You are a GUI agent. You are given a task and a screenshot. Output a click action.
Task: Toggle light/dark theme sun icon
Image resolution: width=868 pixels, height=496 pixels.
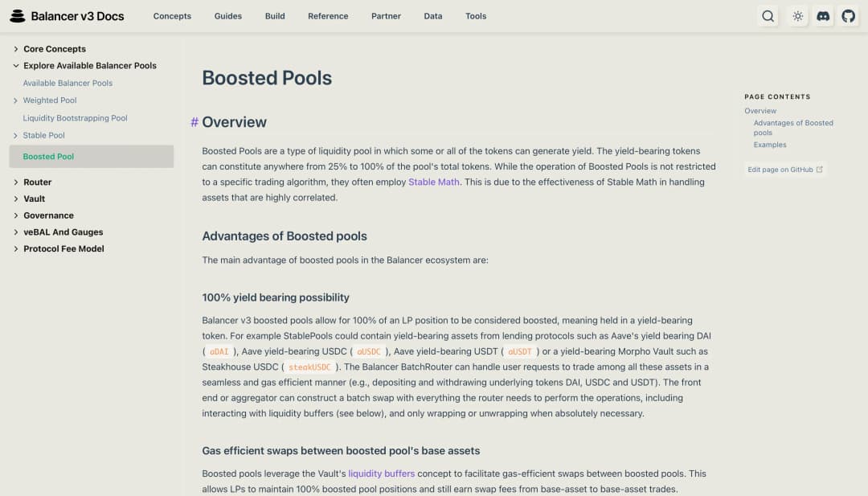(x=797, y=16)
